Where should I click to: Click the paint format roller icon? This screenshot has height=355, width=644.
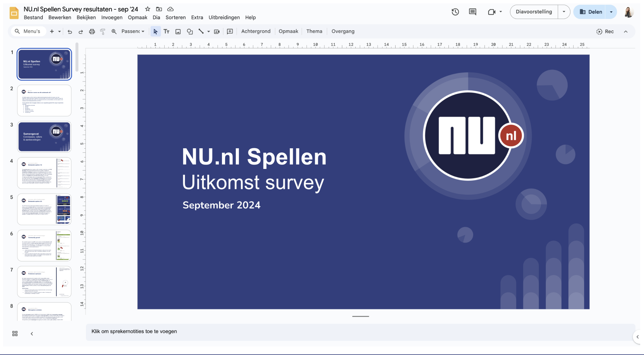pyautogui.click(x=103, y=31)
